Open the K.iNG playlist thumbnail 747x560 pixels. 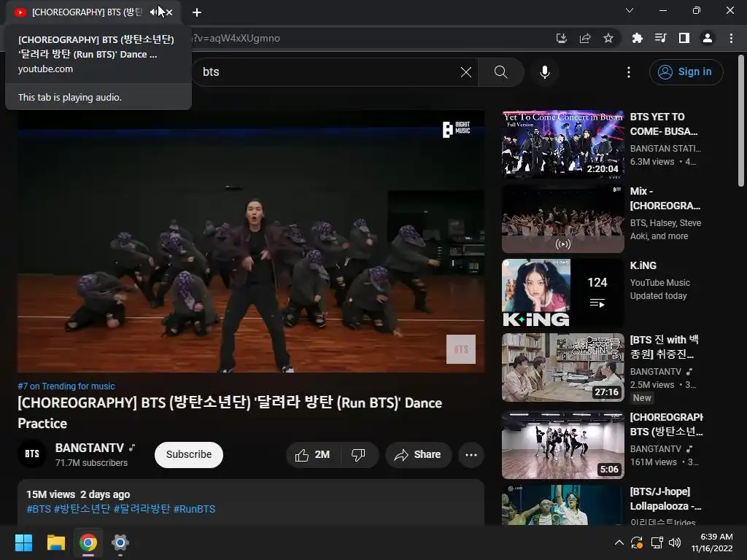(563, 293)
